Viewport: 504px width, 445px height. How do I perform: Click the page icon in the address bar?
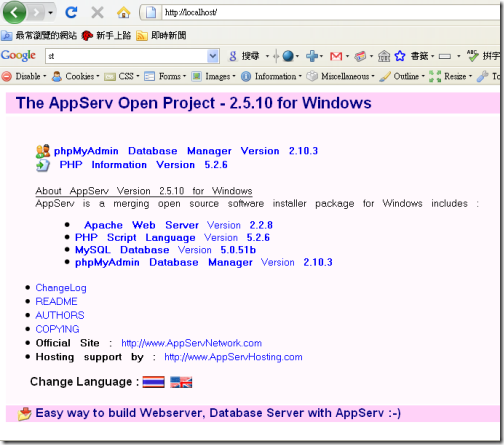pyautogui.click(x=151, y=13)
